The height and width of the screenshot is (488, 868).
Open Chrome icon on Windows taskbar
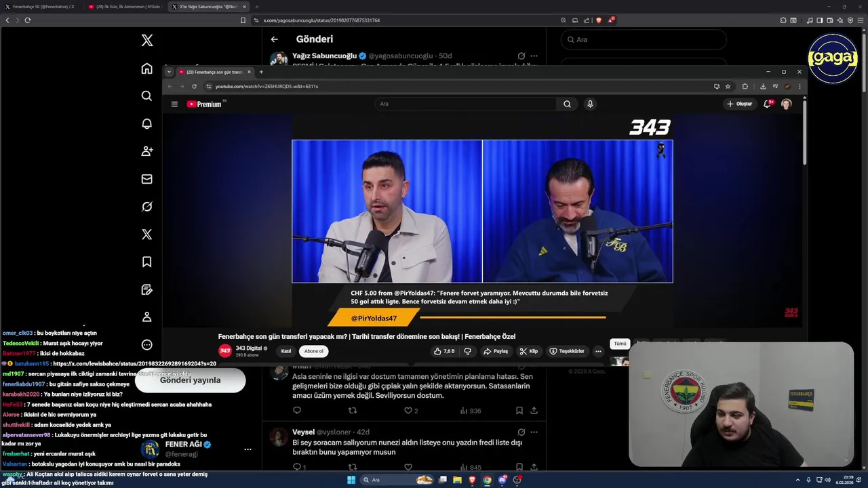(487, 480)
